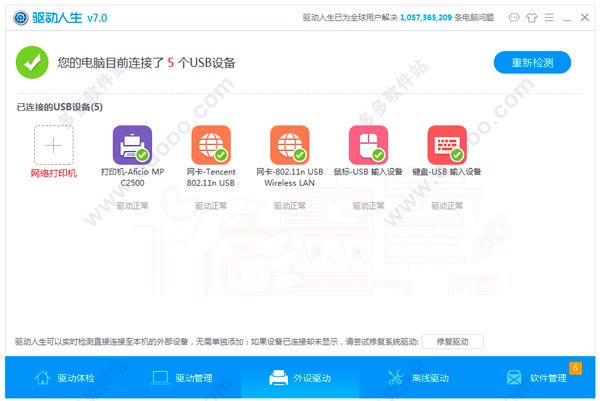
Task: Click the 打印机-Aficio MP C2500 label
Action: pyautogui.click(x=132, y=177)
